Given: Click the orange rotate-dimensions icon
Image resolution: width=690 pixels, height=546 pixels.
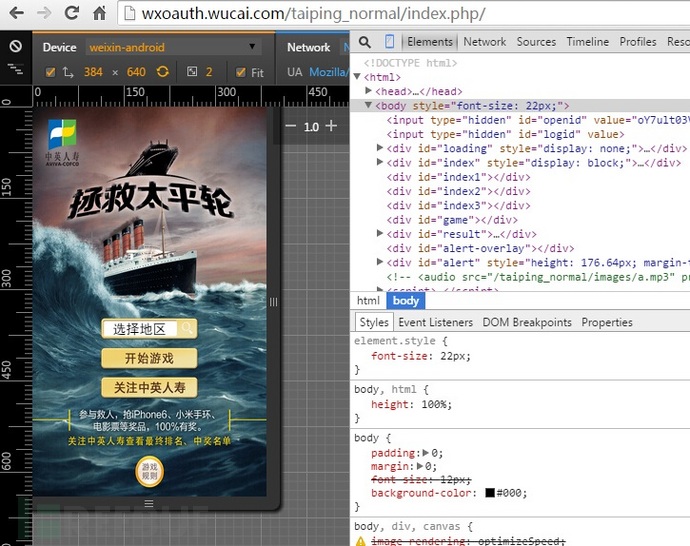Looking at the screenshot, I should (x=163, y=72).
